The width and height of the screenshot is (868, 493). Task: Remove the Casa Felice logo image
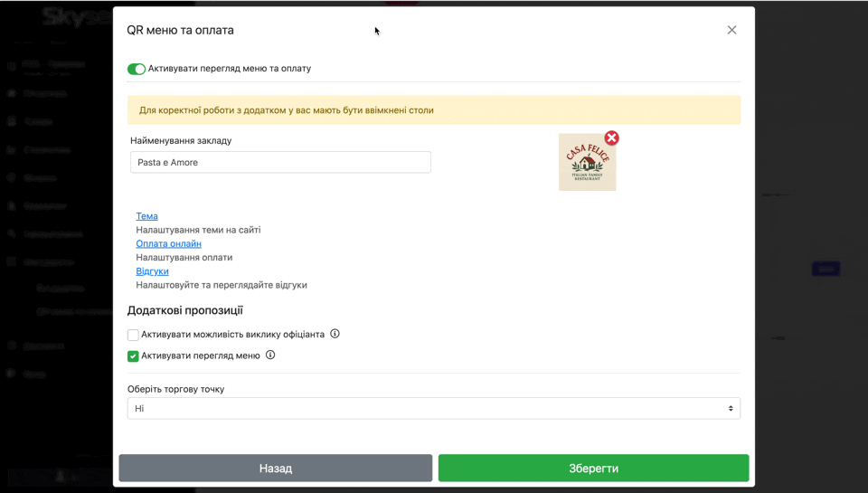pos(612,138)
